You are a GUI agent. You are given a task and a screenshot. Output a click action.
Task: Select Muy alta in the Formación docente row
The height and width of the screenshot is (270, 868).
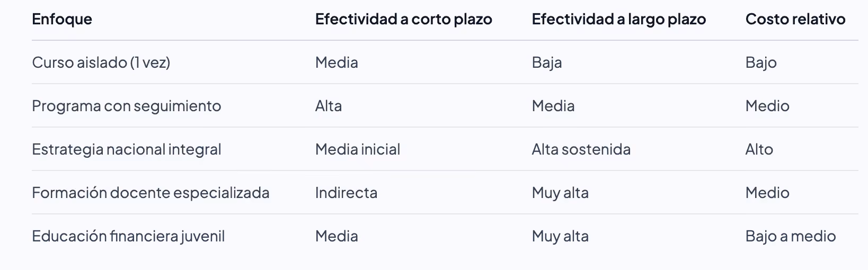560,193
